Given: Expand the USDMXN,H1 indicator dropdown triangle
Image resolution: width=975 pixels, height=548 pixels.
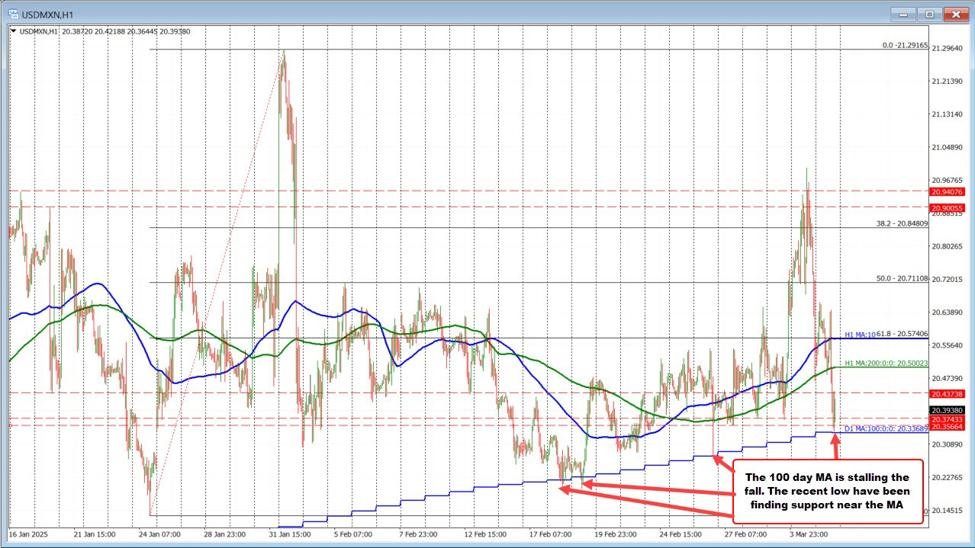Looking at the screenshot, I should coord(12,31).
